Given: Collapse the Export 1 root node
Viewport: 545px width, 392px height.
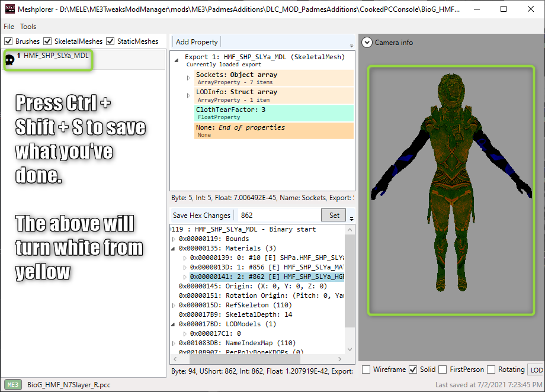Looking at the screenshot, I should pos(177,60).
